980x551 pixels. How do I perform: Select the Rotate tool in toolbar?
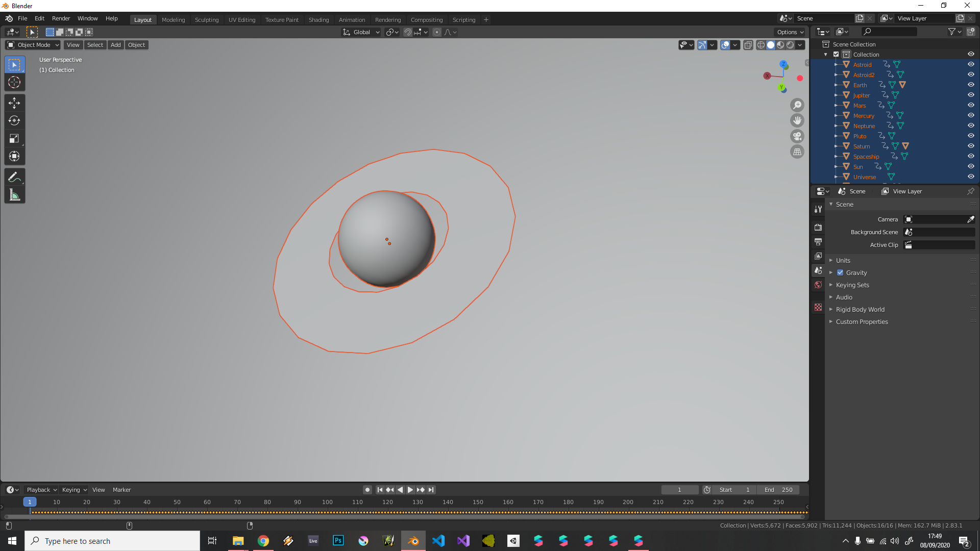(x=14, y=121)
